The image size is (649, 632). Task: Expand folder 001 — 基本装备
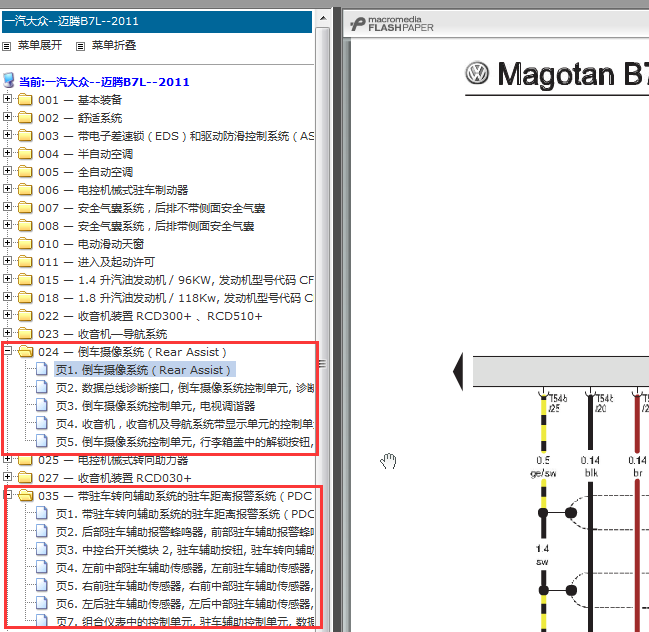(x=7, y=99)
